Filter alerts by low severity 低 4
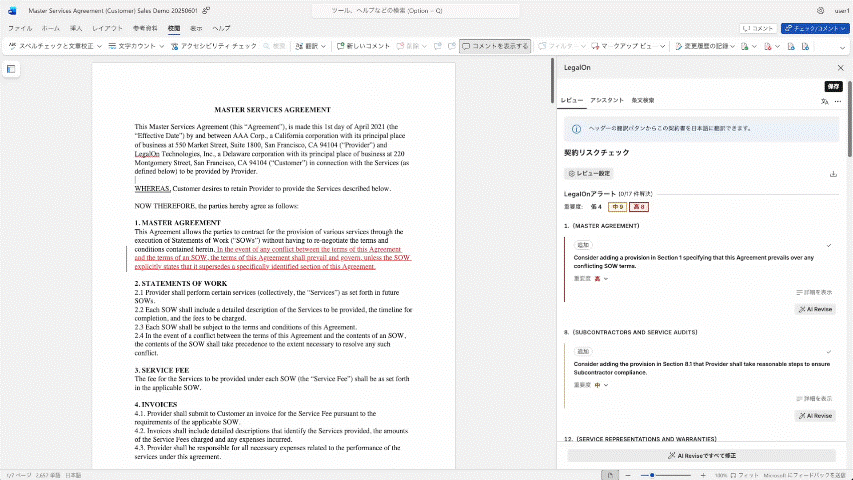The image size is (853, 480). coord(596,207)
